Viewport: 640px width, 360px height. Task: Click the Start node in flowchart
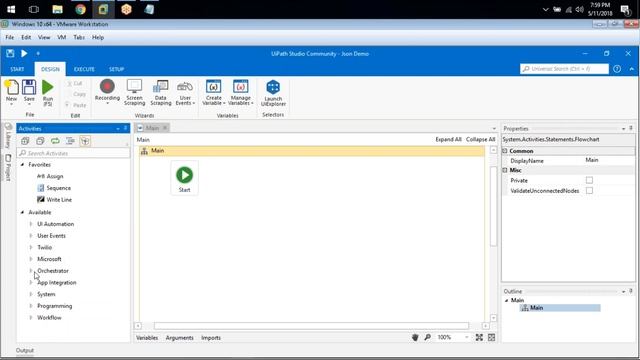(184, 178)
